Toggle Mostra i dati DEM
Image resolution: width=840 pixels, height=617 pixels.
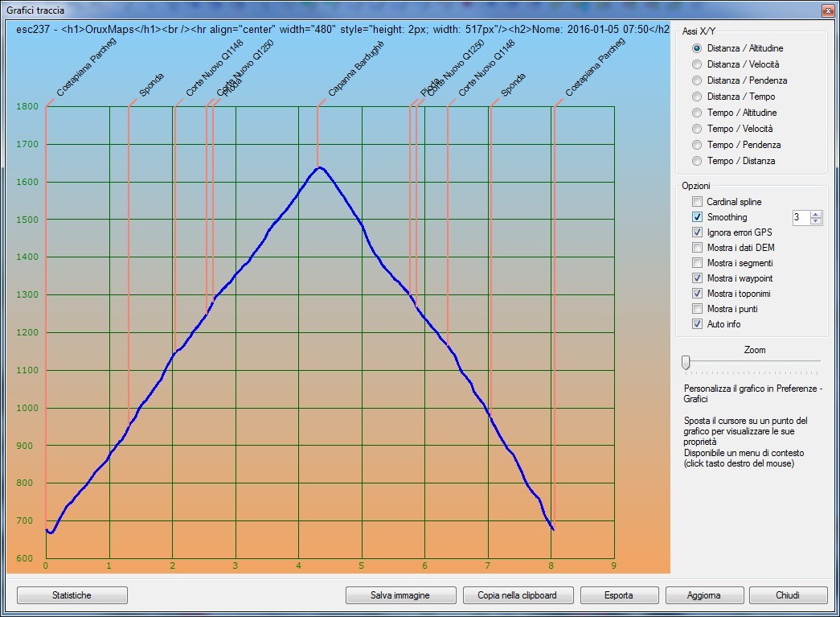click(x=697, y=248)
